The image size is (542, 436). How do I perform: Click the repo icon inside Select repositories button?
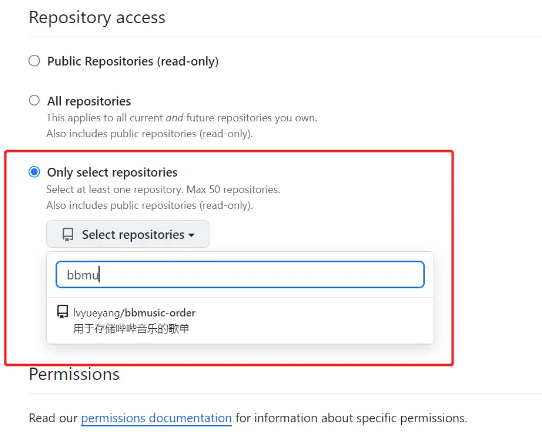68,235
